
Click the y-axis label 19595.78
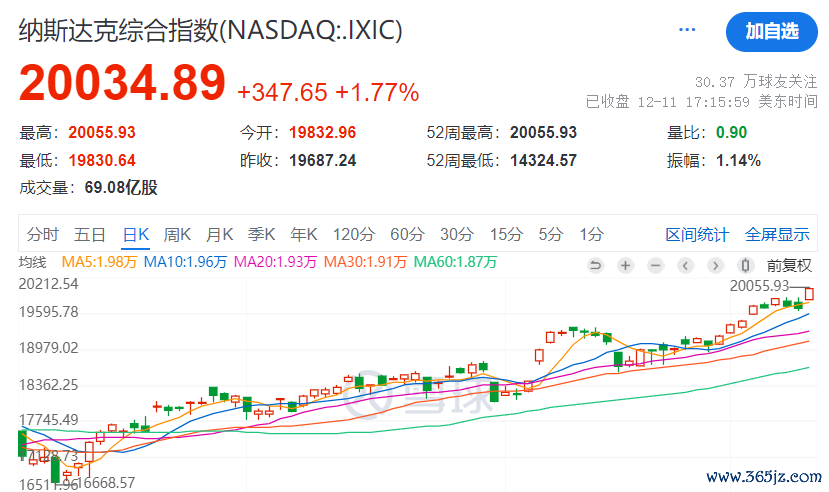coord(49,312)
